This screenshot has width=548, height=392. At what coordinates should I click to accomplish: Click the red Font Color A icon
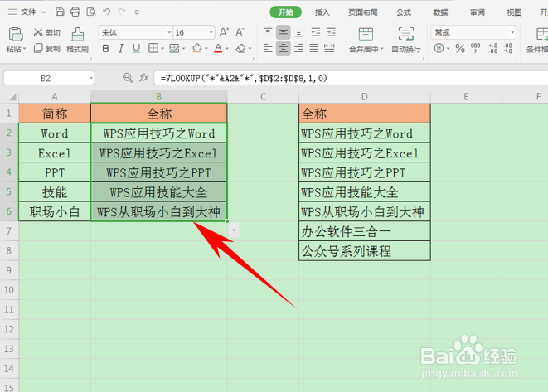coord(218,48)
